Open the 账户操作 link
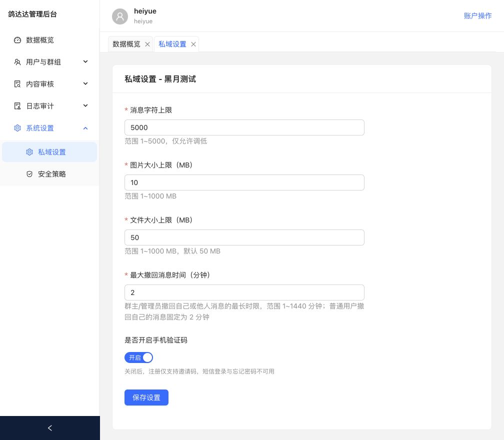Viewport: 504px width, 440px height. (x=477, y=15)
